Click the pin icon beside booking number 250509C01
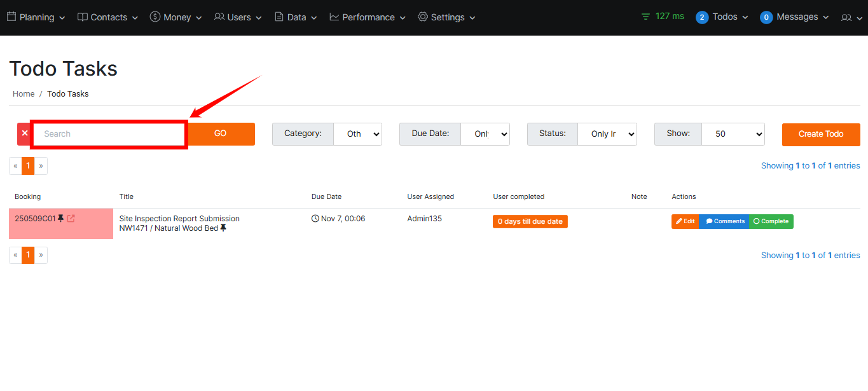868x391 pixels. (61, 219)
